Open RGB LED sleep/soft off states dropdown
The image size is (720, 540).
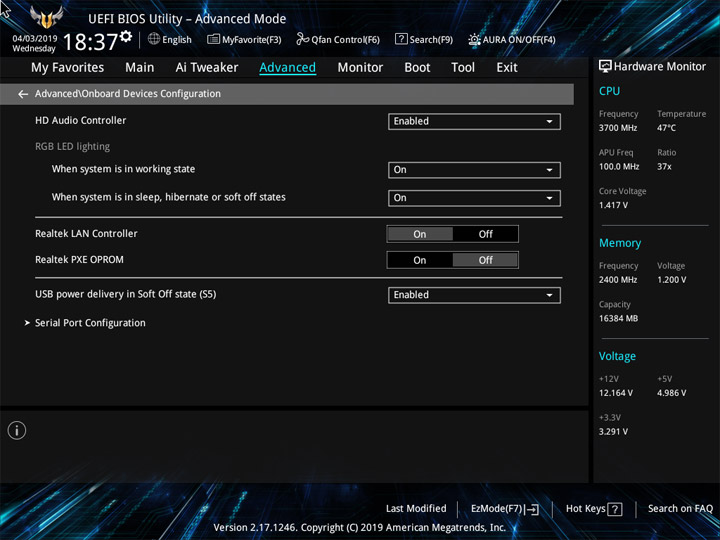[x=474, y=198]
